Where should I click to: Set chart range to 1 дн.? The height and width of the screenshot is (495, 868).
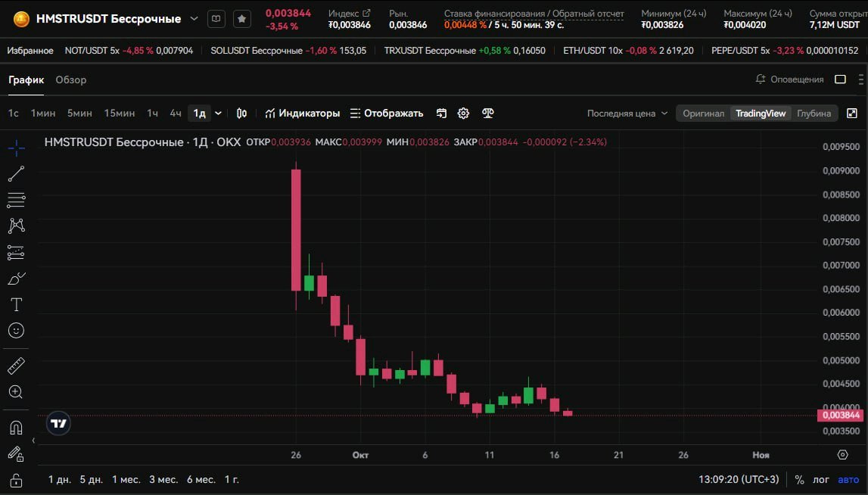click(x=59, y=480)
